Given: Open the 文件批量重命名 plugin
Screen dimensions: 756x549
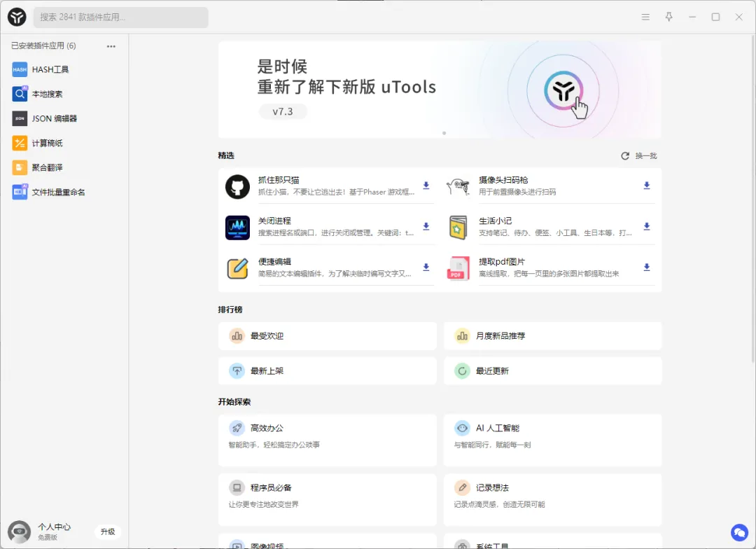Looking at the screenshot, I should pyautogui.click(x=64, y=193).
